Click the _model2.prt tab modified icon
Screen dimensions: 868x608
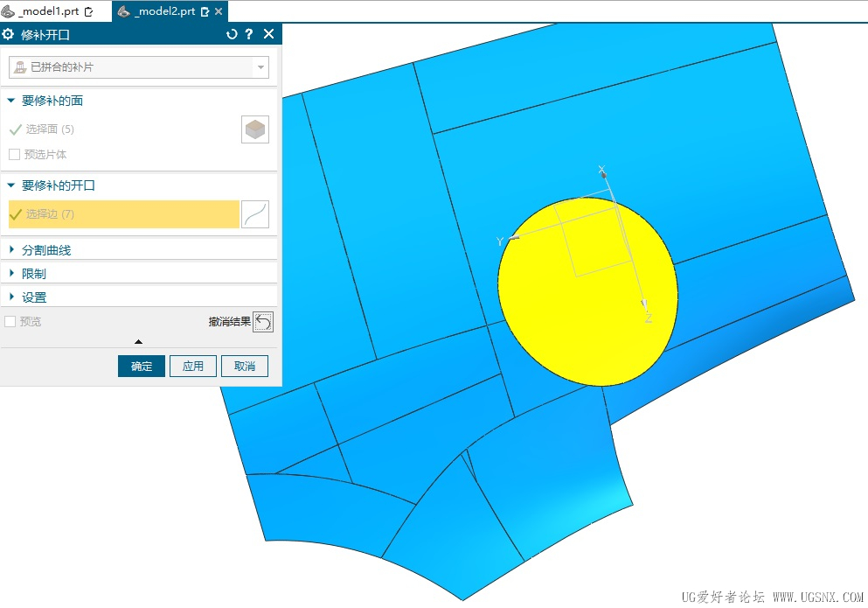click(205, 11)
